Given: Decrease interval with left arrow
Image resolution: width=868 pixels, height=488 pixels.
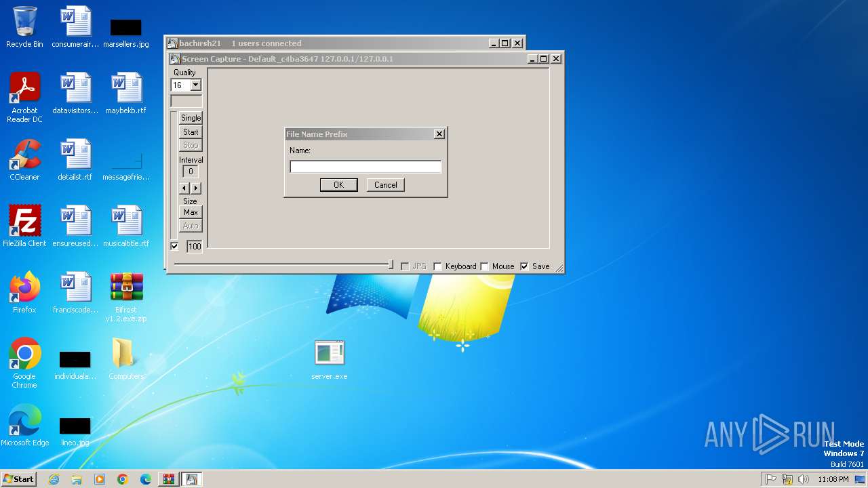Looking at the screenshot, I should pyautogui.click(x=184, y=188).
